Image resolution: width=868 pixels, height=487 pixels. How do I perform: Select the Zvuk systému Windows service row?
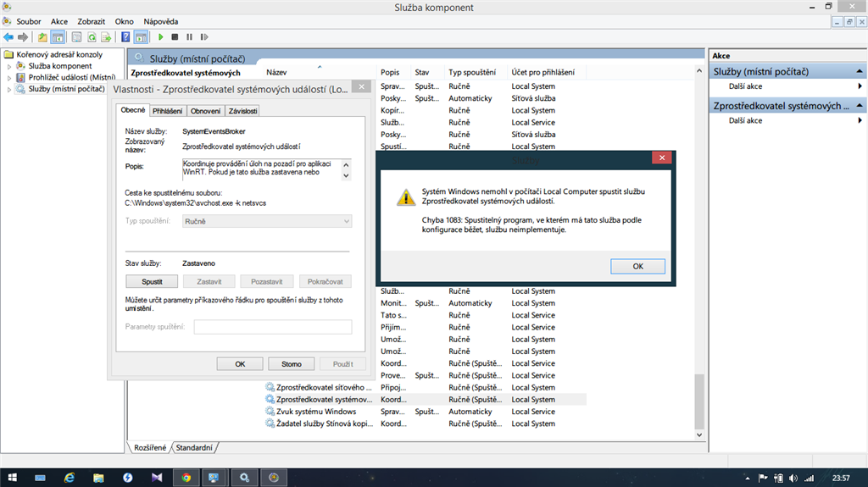coord(425,412)
